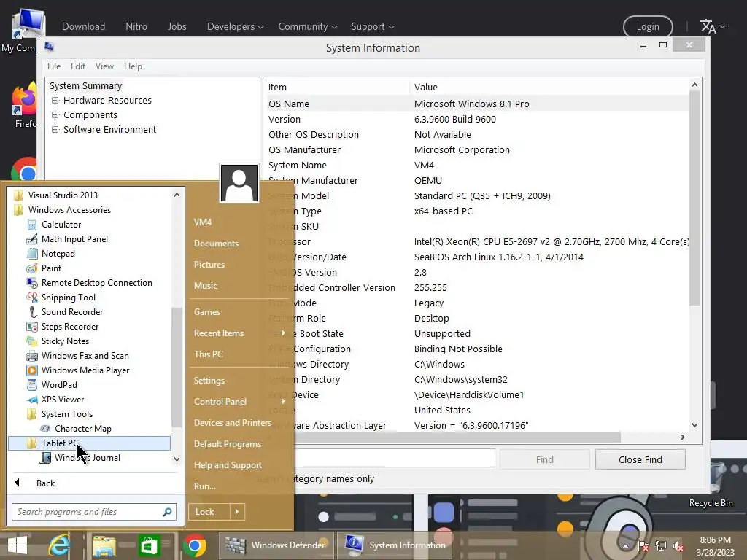Launch Chrome from the taskbar
The height and width of the screenshot is (560, 747).
point(194,545)
